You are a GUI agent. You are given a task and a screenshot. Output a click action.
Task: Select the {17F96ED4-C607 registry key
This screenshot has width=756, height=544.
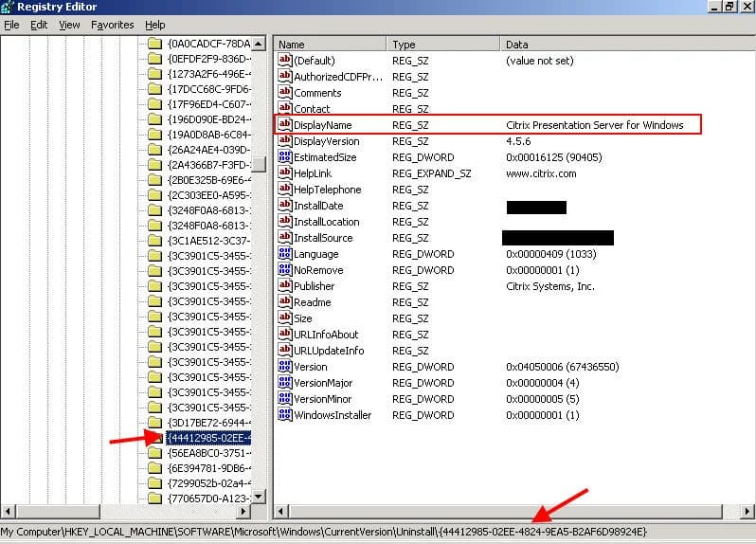click(x=209, y=104)
